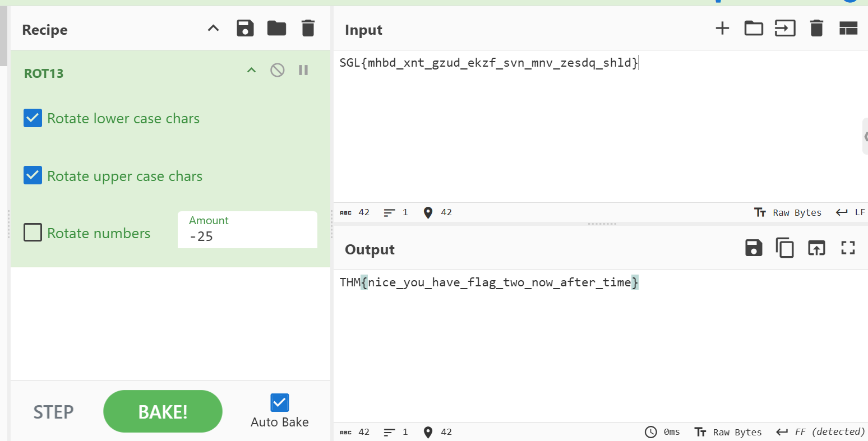Open file as input icon
The height and width of the screenshot is (441, 868).
[785, 28]
